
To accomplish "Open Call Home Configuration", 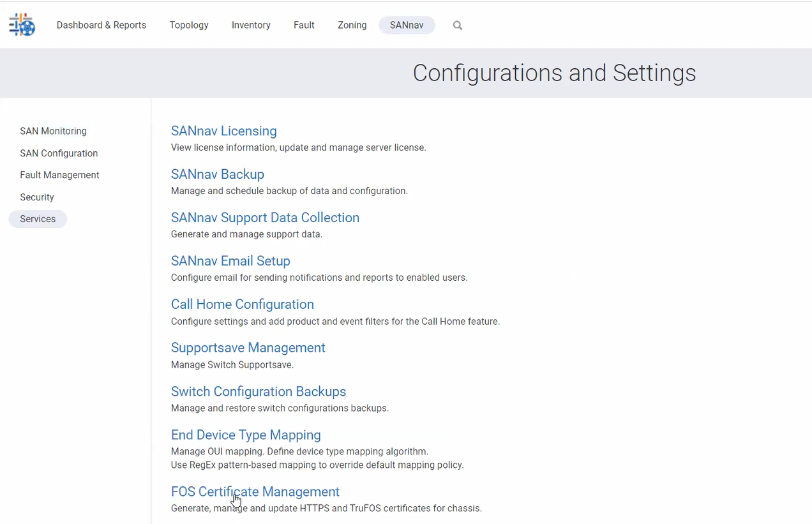I will (x=242, y=304).
